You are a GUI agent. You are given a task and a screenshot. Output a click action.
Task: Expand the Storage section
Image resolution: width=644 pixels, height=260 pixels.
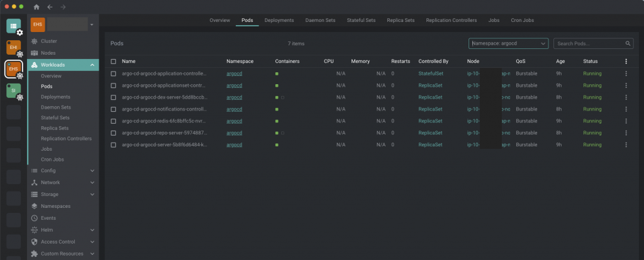click(92, 195)
